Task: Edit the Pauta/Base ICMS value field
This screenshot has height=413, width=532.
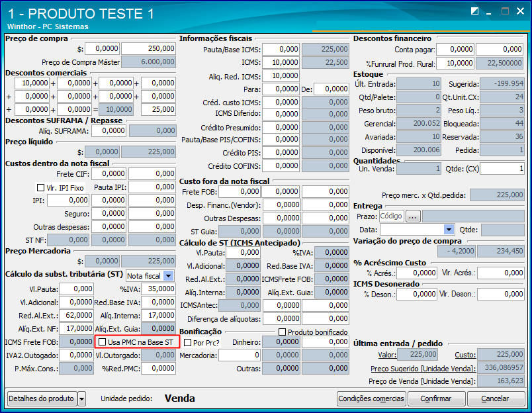Action: coord(281,49)
